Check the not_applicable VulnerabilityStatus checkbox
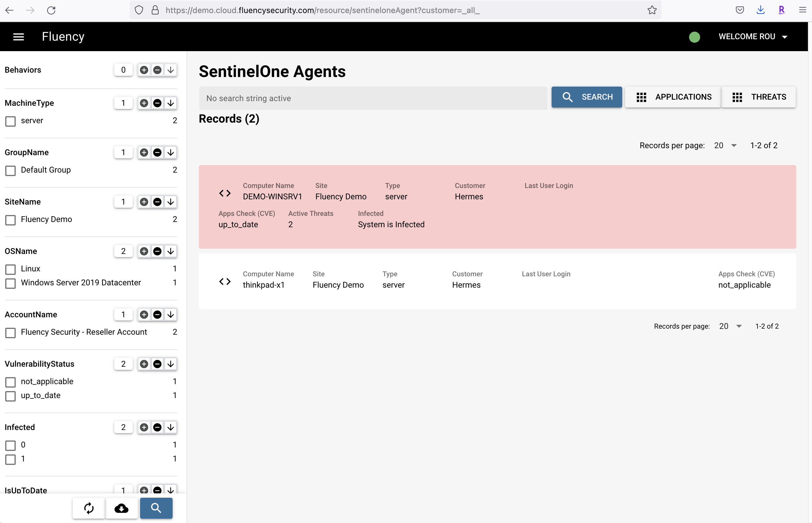This screenshot has width=812, height=523. (10, 382)
